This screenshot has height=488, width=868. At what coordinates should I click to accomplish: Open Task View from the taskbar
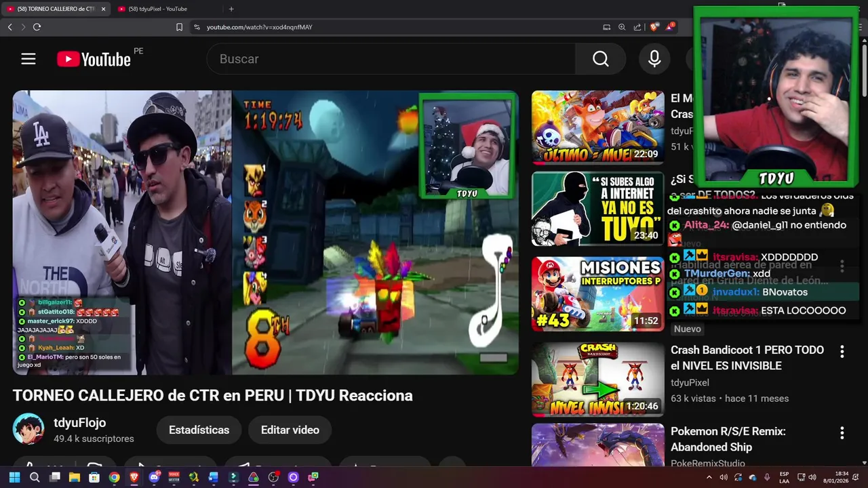pos(55,477)
